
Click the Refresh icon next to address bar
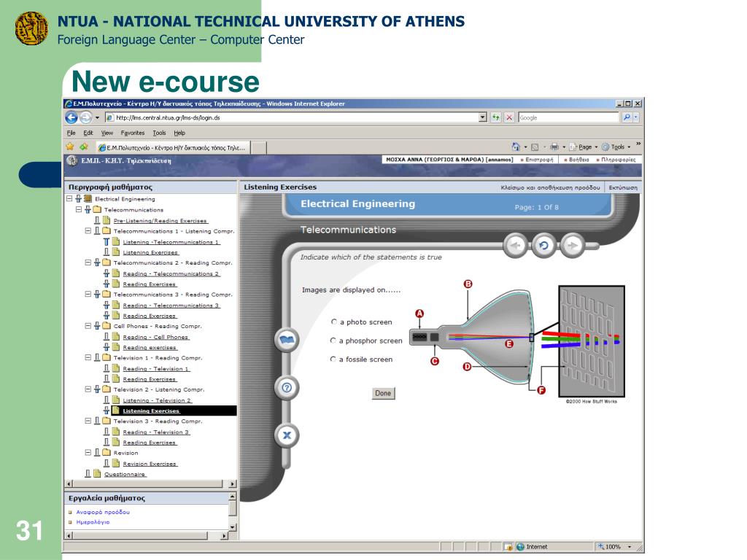496,117
